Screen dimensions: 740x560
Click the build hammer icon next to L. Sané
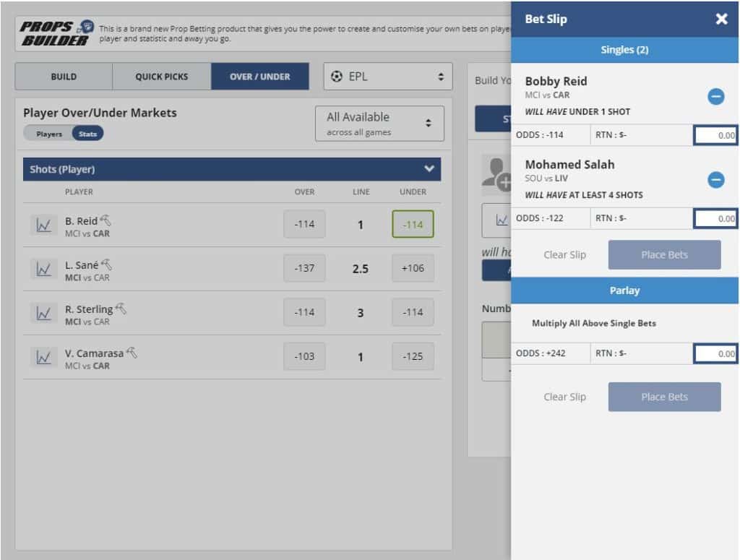(107, 264)
